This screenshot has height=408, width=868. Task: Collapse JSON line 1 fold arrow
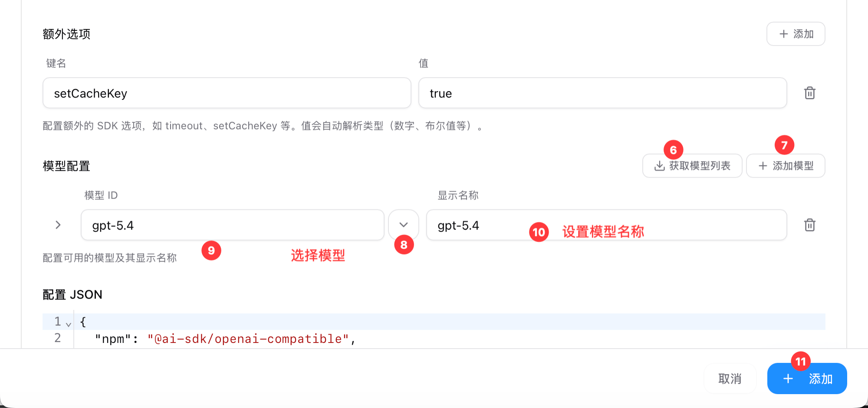(68, 324)
